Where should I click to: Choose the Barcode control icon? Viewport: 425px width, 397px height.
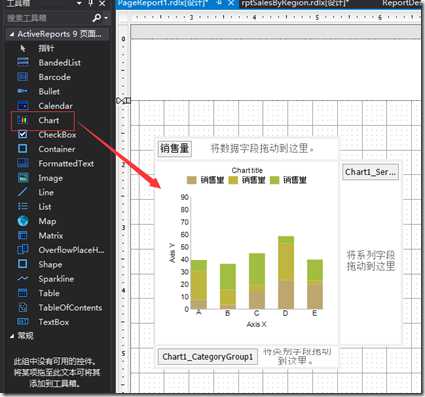coord(23,77)
